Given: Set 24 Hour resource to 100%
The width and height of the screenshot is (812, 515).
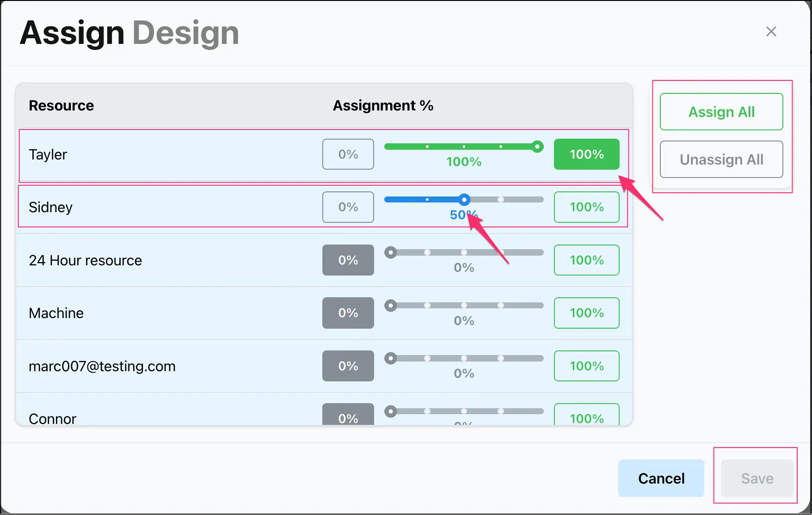Looking at the screenshot, I should (586, 260).
